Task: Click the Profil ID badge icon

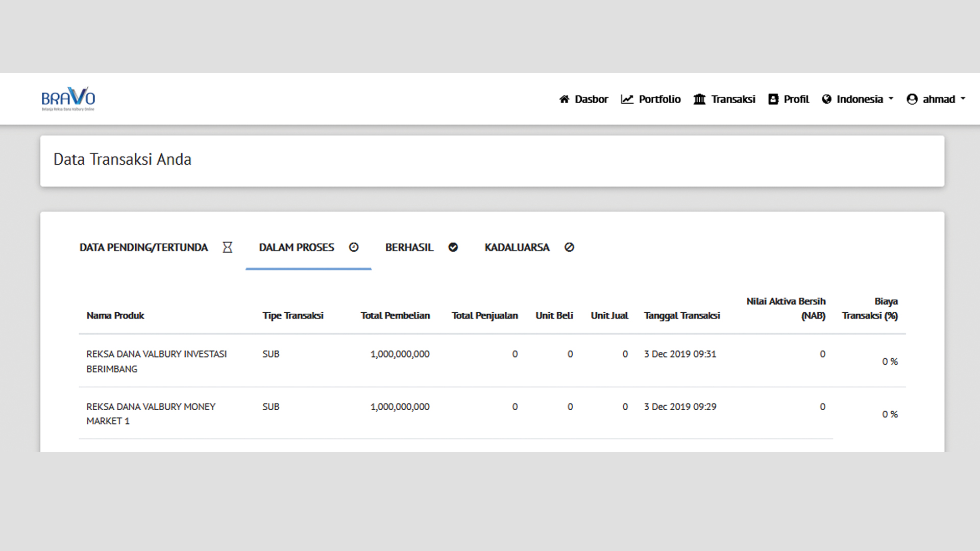Action: coord(773,99)
